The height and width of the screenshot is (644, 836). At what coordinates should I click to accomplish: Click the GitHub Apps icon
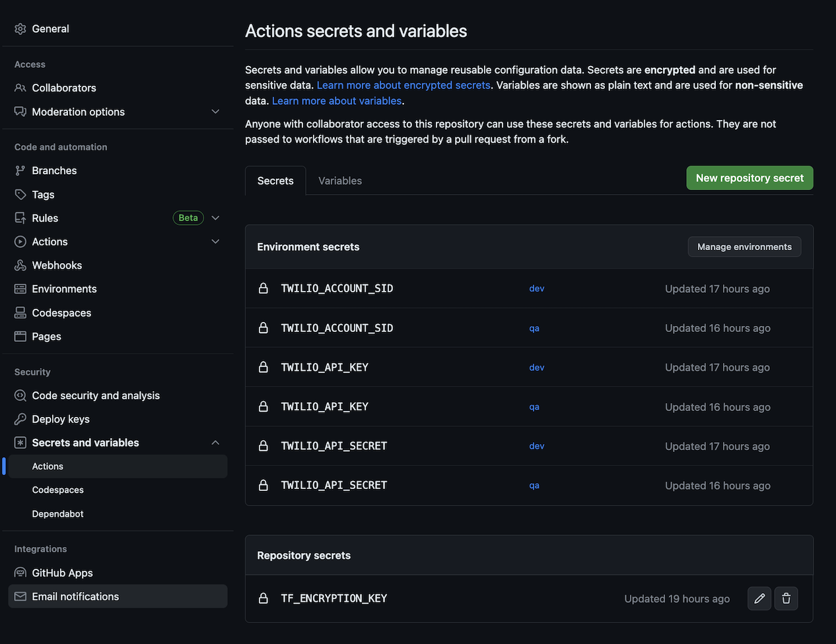point(20,573)
